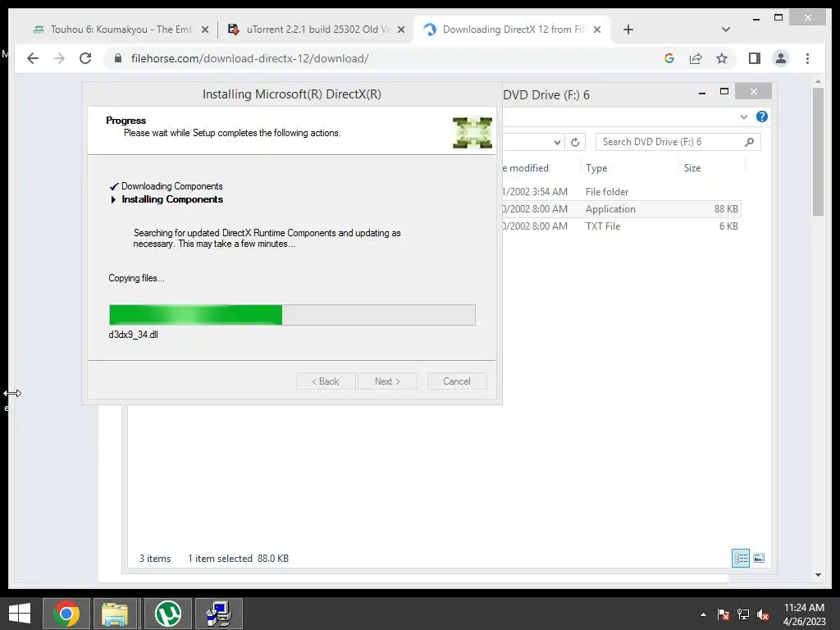Cancel the DirectX installation

(457, 381)
